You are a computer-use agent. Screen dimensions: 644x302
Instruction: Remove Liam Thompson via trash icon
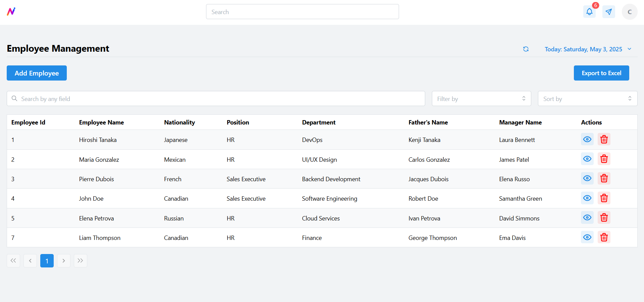pyautogui.click(x=604, y=237)
